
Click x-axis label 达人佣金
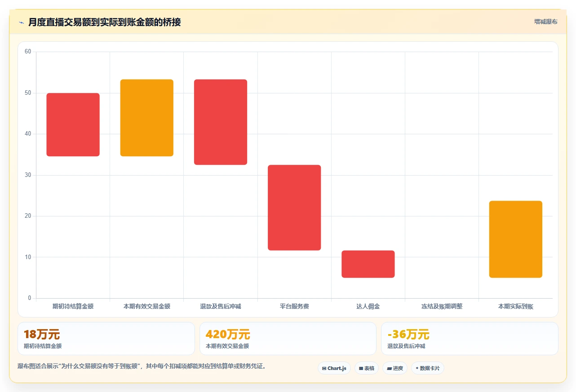pyautogui.click(x=368, y=306)
